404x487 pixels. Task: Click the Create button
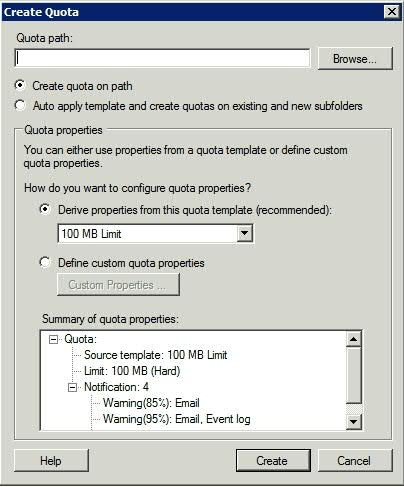[x=273, y=461]
